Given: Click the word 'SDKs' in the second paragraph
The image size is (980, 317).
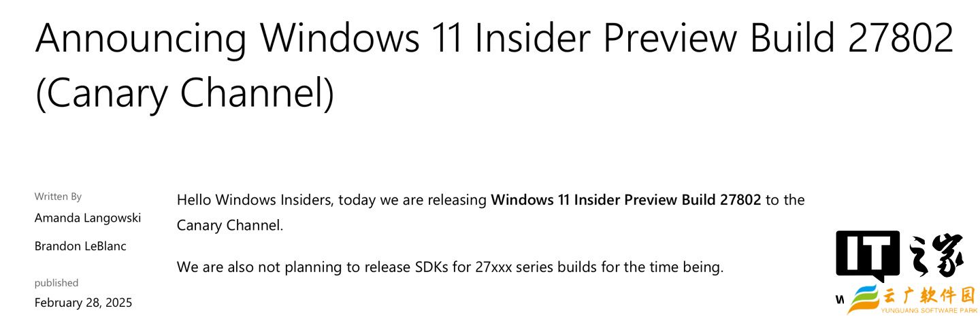Looking at the screenshot, I should (431, 267).
